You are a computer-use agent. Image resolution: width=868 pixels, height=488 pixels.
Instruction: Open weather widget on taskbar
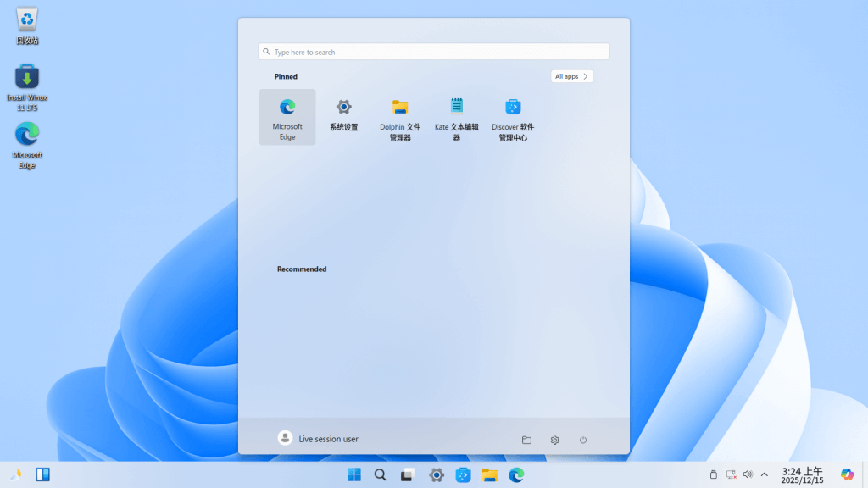coord(15,474)
